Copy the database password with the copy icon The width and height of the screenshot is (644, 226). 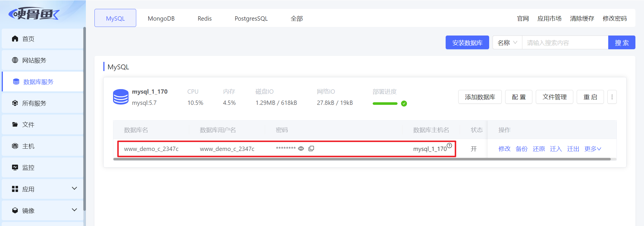(x=311, y=148)
